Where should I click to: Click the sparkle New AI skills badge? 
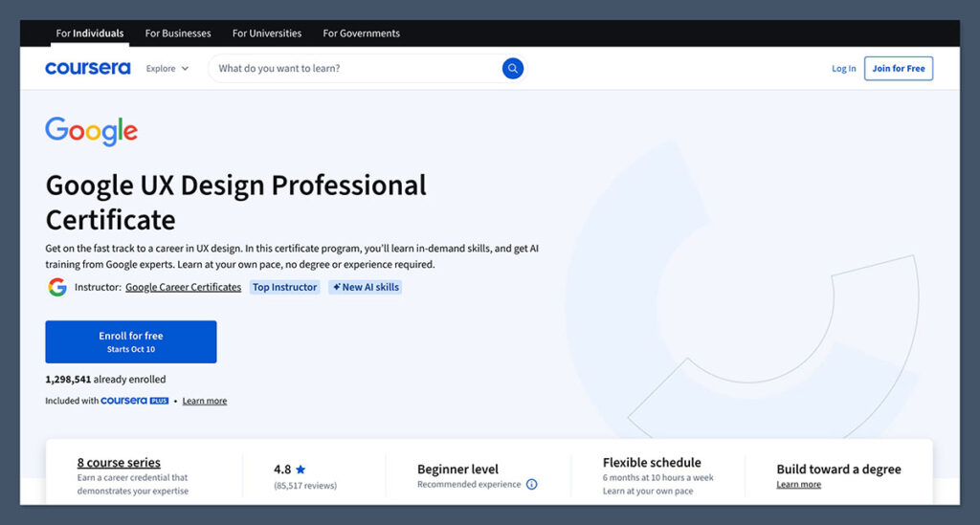[365, 287]
